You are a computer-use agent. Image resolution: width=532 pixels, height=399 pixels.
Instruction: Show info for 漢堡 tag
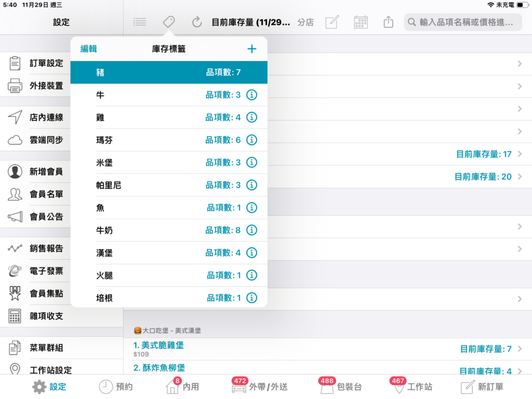click(x=251, y=253)
